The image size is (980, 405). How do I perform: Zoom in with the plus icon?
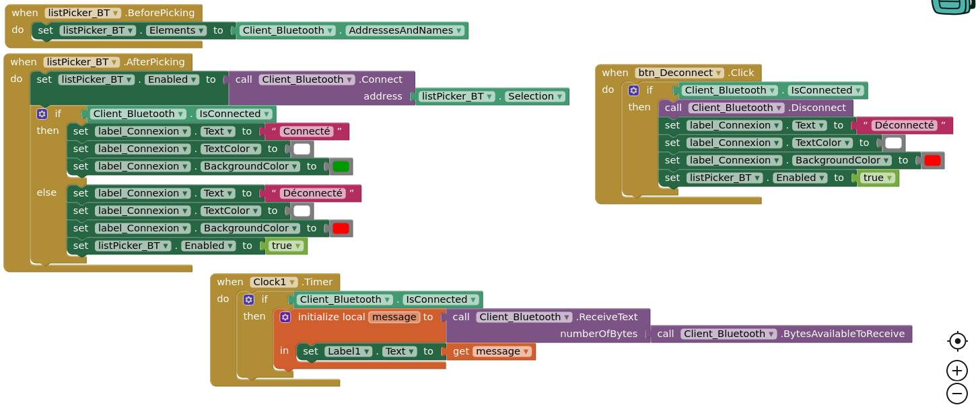[957, 371]
